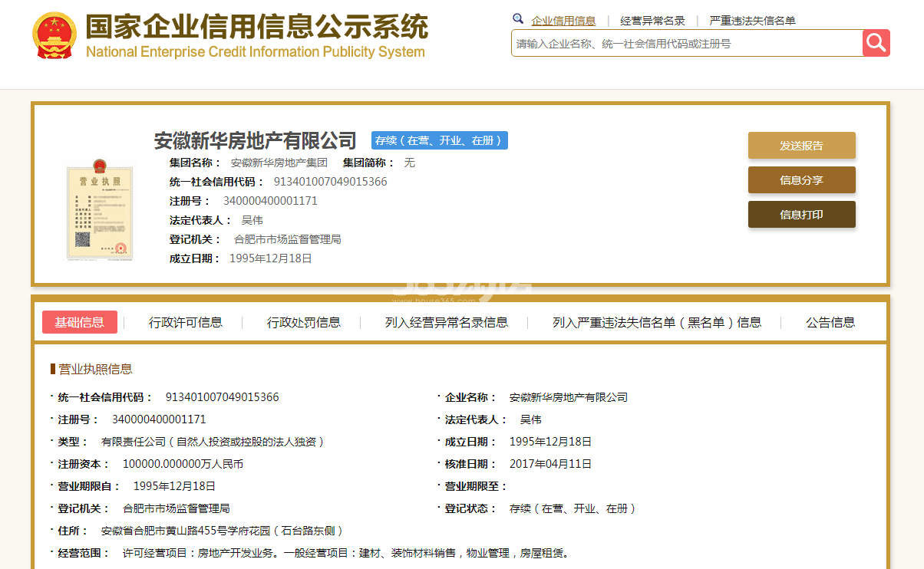Focus the enterprise name search input field
The height and width of the screenshot is (569, 924).
tap(687, 44)
